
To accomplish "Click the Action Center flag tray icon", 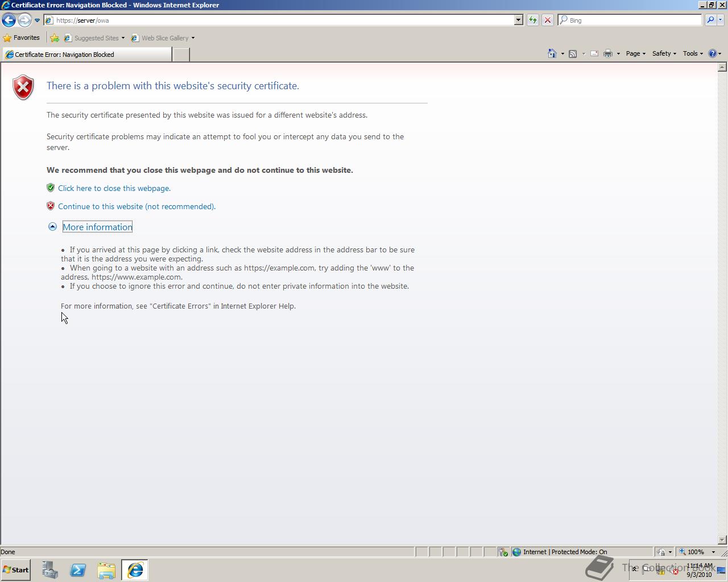I will pyautogui.click(x=647, y=570).
